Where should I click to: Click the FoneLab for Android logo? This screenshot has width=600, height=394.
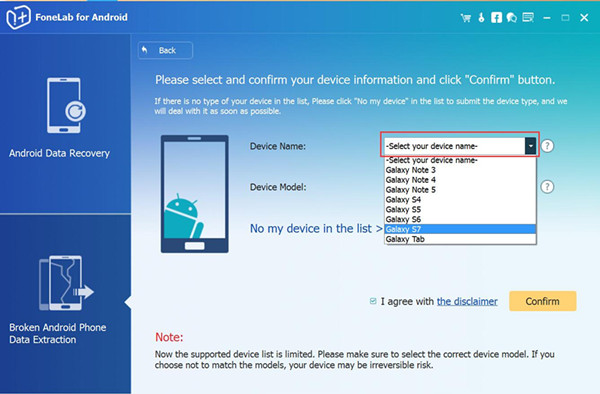pos(18,17)
